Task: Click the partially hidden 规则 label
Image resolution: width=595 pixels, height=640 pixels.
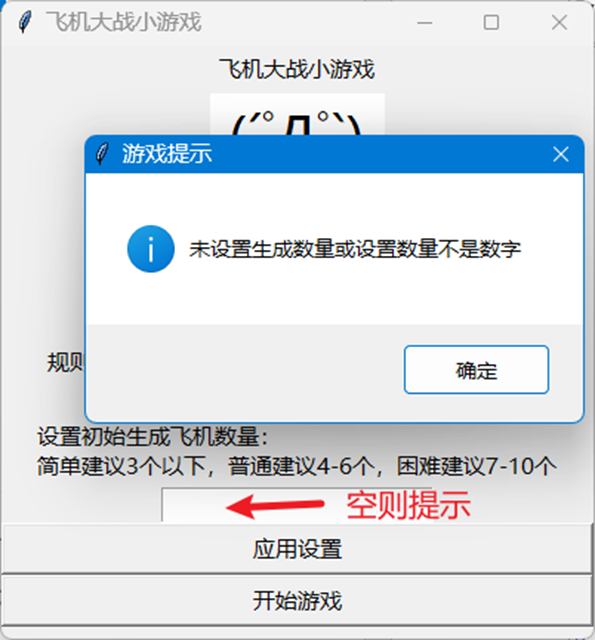Action: pyautogui.click(x=66, y=362)
